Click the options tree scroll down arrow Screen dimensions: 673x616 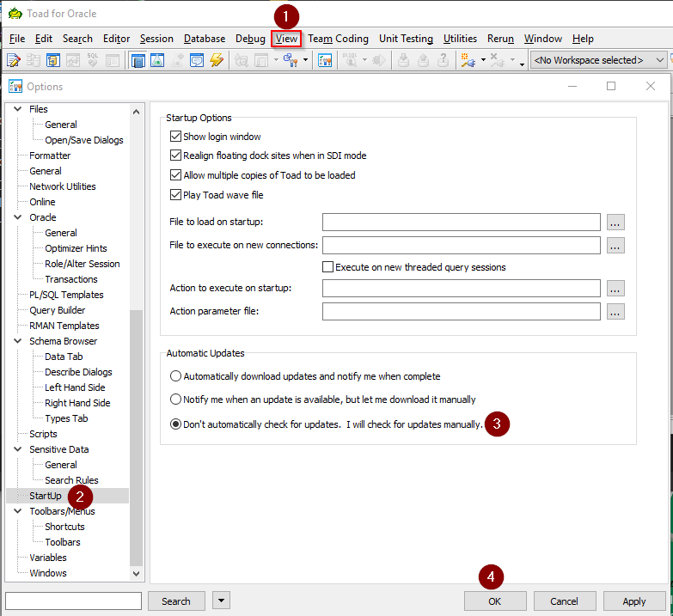click(x=136, y=574)
